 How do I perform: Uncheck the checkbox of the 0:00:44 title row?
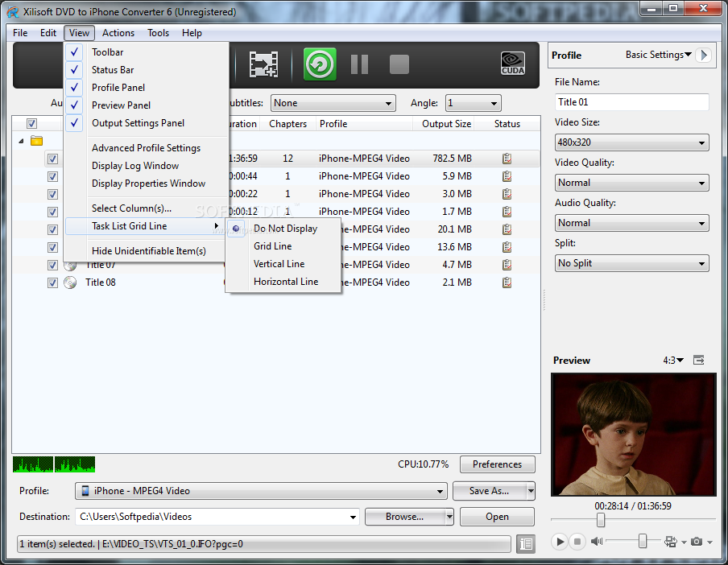pyautogui.click(x=52, y=177)
